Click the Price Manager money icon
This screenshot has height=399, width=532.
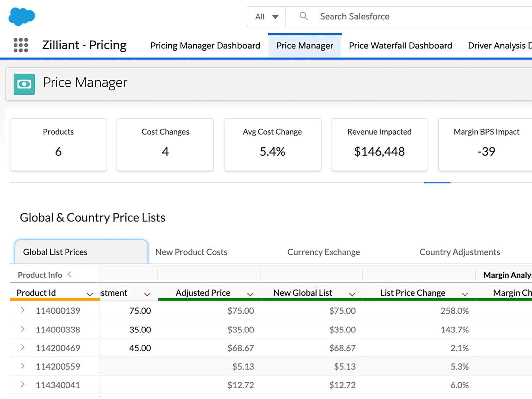[24, 84]
